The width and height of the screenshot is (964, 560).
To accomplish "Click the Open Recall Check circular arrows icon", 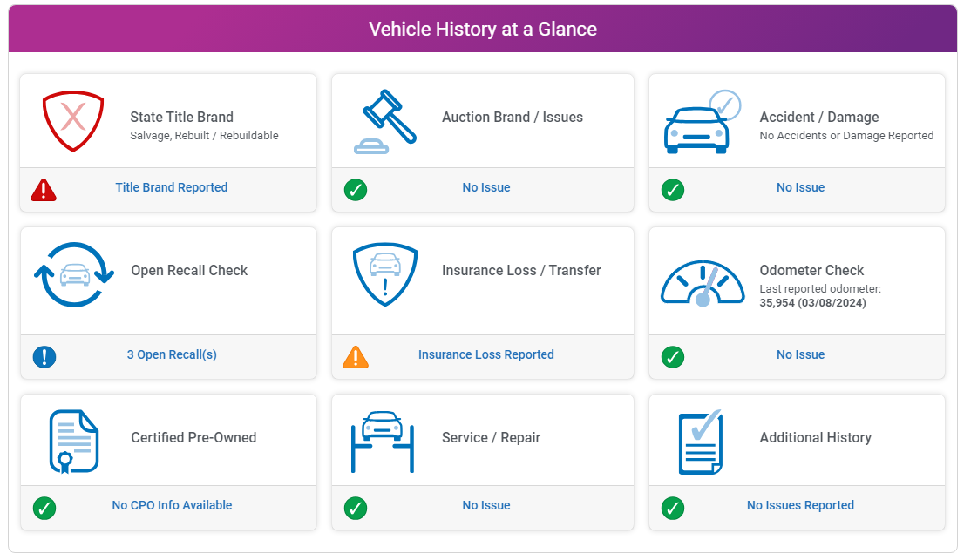I will pos(74,274).
